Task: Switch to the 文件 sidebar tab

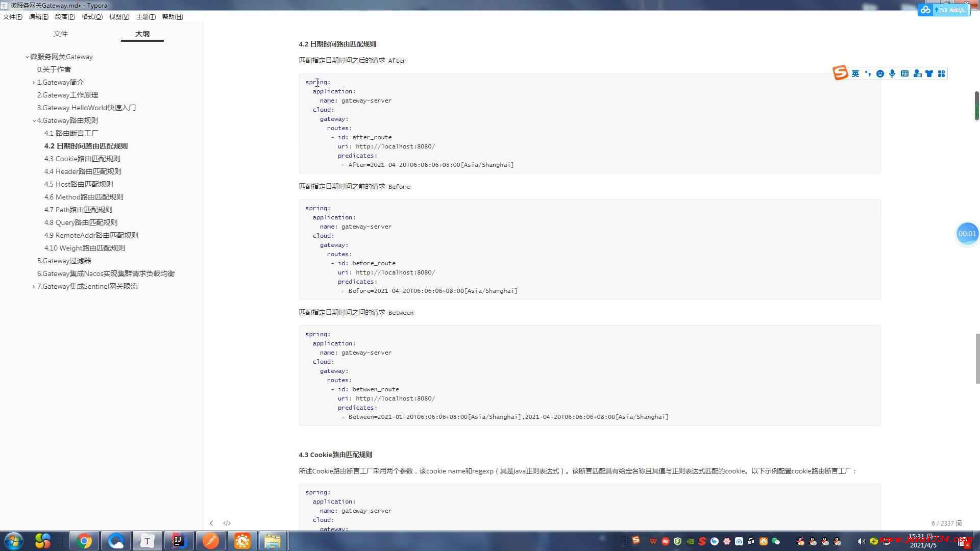Action: click(60, 34)
